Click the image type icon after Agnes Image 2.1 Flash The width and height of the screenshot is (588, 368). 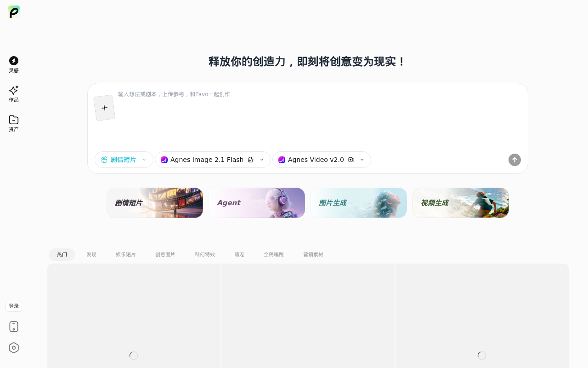[x=251, y=160]
